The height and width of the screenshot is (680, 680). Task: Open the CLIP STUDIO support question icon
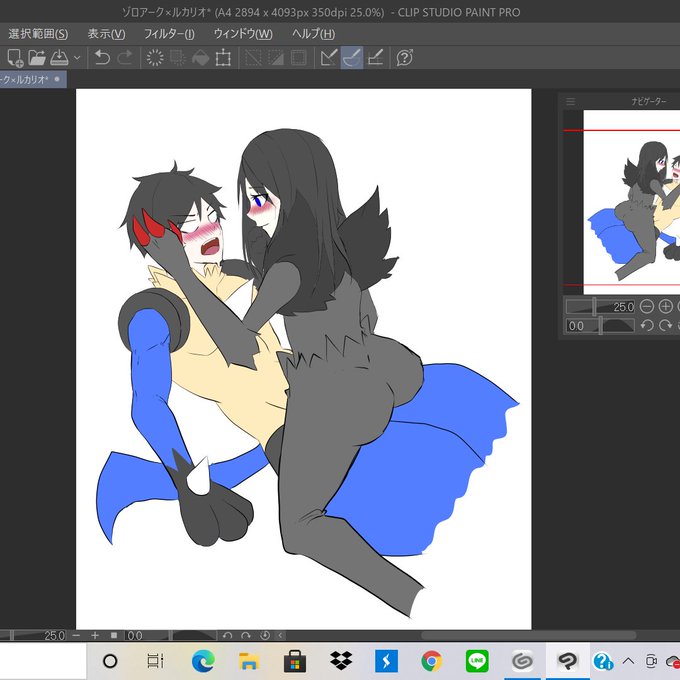(x=405, y=58)
